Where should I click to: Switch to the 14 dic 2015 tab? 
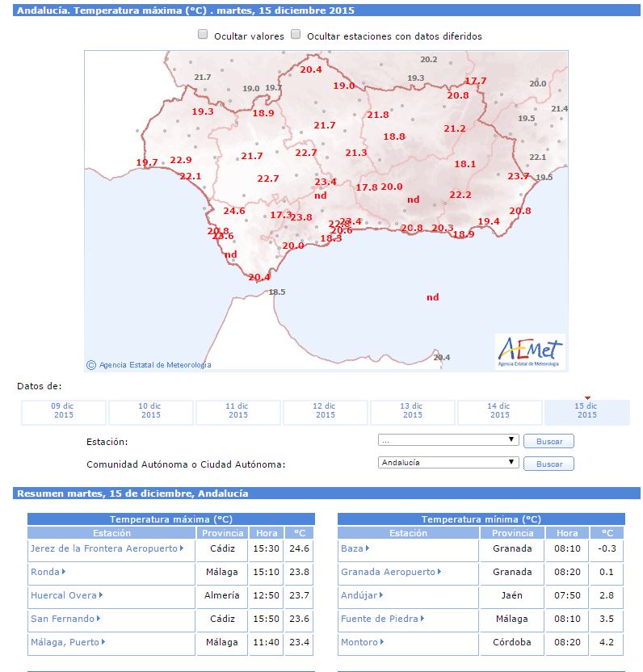(499, 411)
